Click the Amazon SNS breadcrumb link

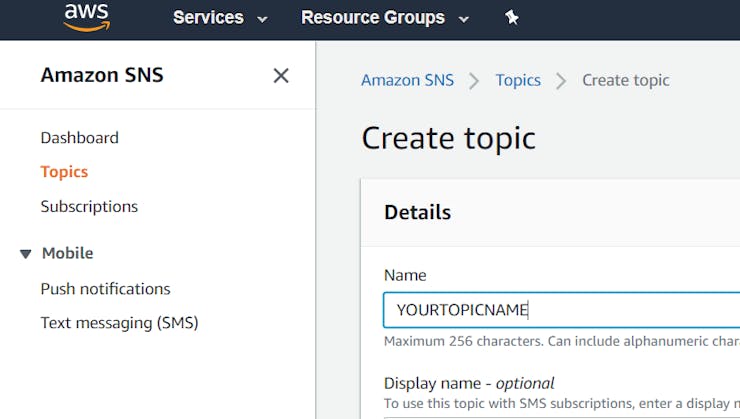click(x=407, y=80)
